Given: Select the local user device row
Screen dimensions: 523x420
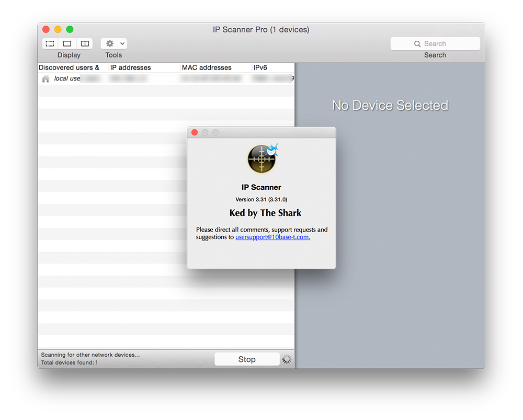Looking at the screenshot, I should coord(166,79).
